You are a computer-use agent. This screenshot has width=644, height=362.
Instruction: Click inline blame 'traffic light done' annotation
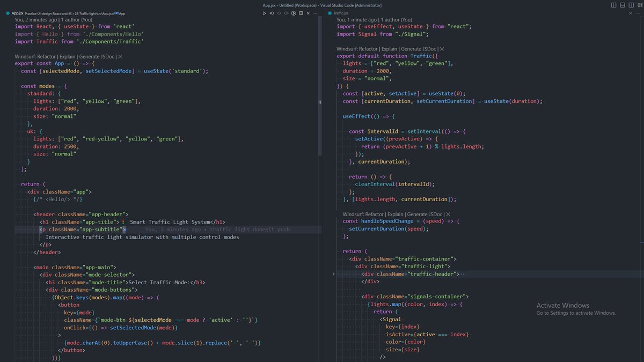(217, 229)
